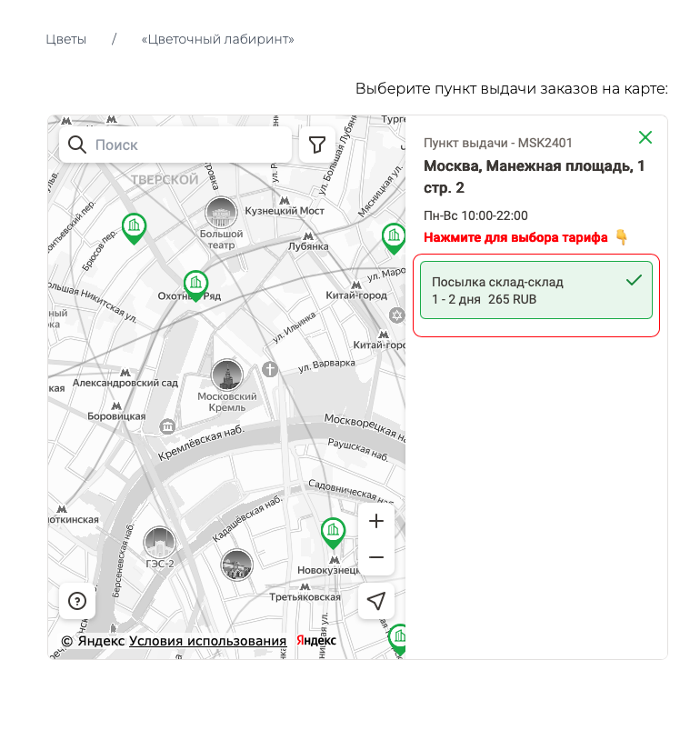Viewport: 700px width, 730px height.
Task: Open the map help question mark icon
Action: (x=77, y=601)
